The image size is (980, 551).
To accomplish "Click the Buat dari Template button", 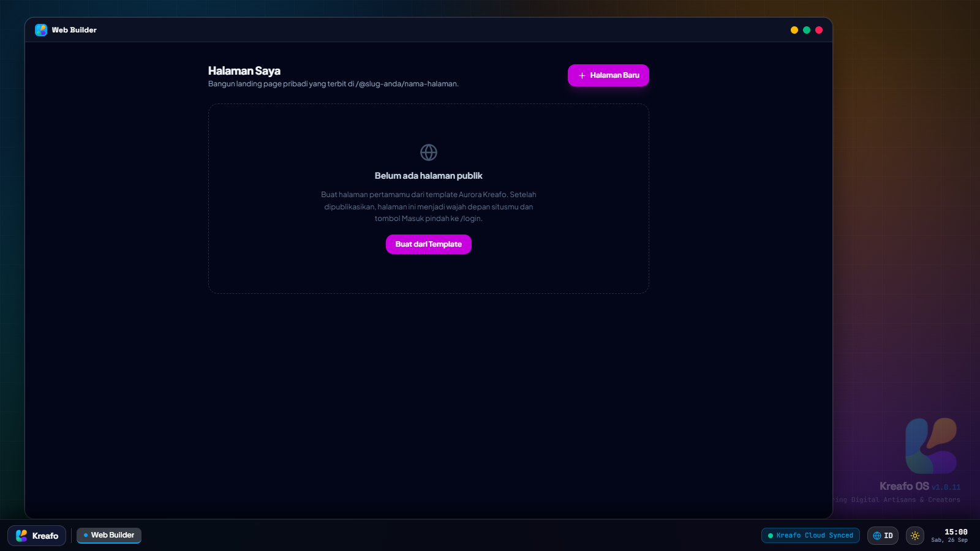I will 429,244.
